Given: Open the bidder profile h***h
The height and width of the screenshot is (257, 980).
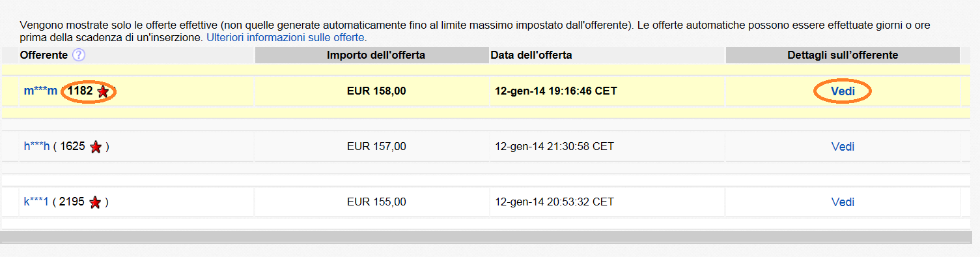Looking at the screenshot, I should tap(37, 147).
